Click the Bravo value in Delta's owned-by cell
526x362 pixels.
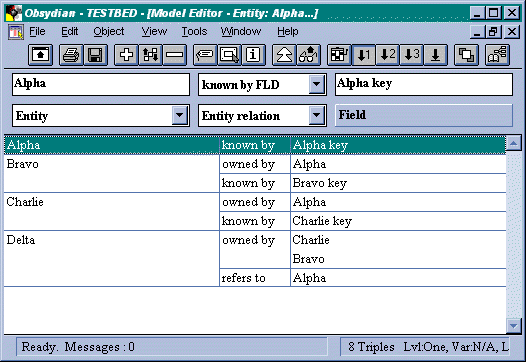tap(308, 259)
